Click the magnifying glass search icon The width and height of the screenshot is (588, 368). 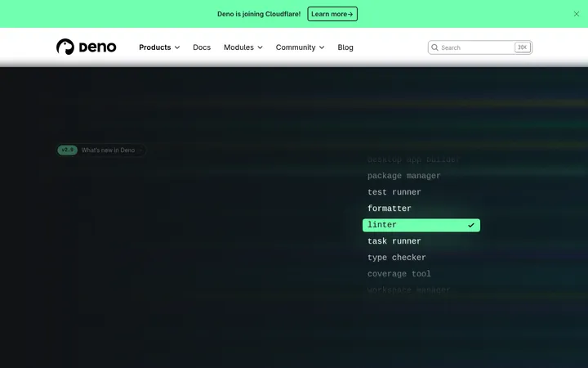coord(434,47)
